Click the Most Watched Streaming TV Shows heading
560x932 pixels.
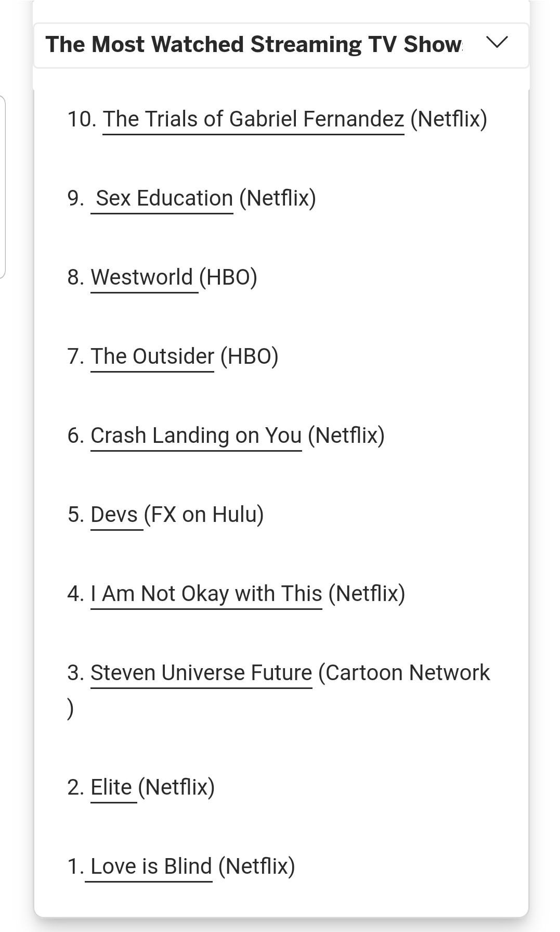click(254, 45)
